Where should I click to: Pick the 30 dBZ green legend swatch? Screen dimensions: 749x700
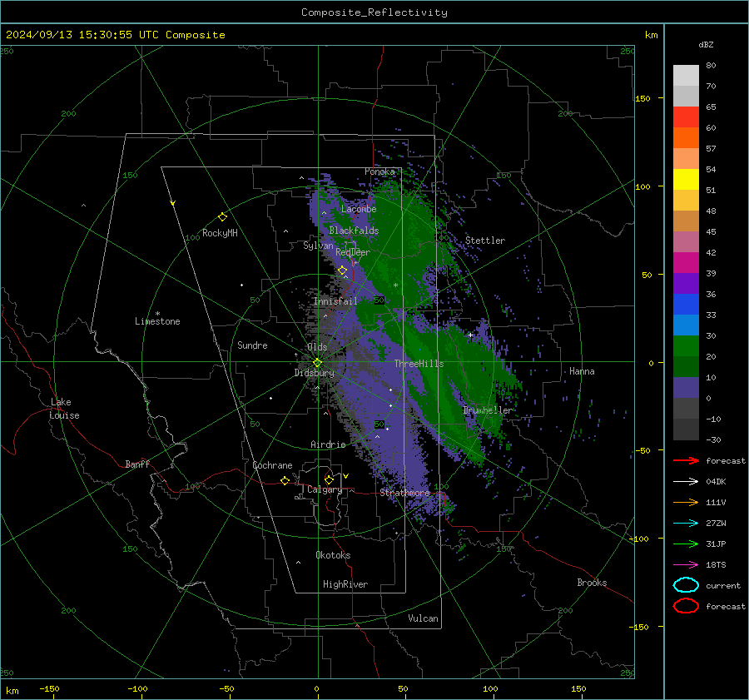point(686,345)
